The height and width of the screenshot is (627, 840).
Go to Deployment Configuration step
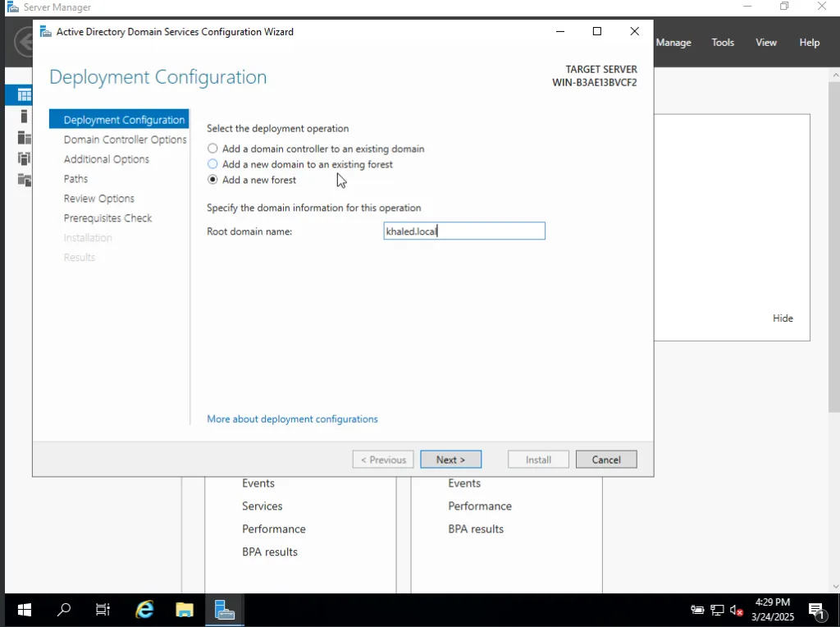[x=119, y=120]
